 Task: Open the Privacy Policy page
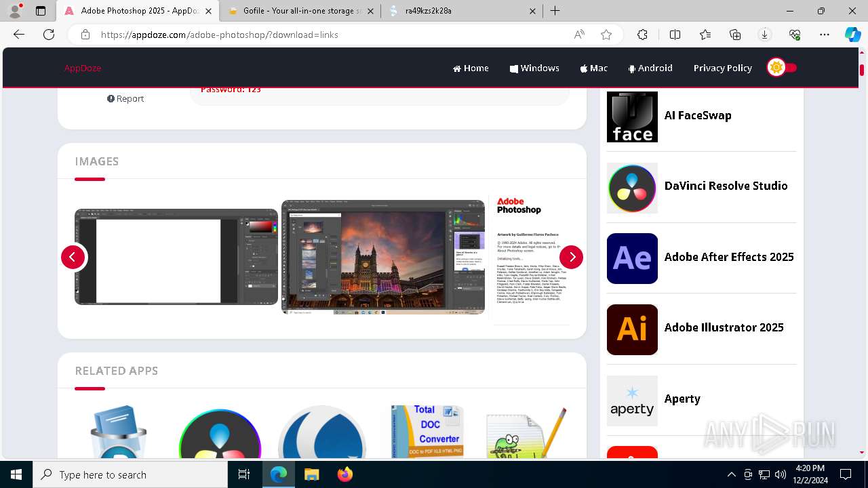(723, 68)
